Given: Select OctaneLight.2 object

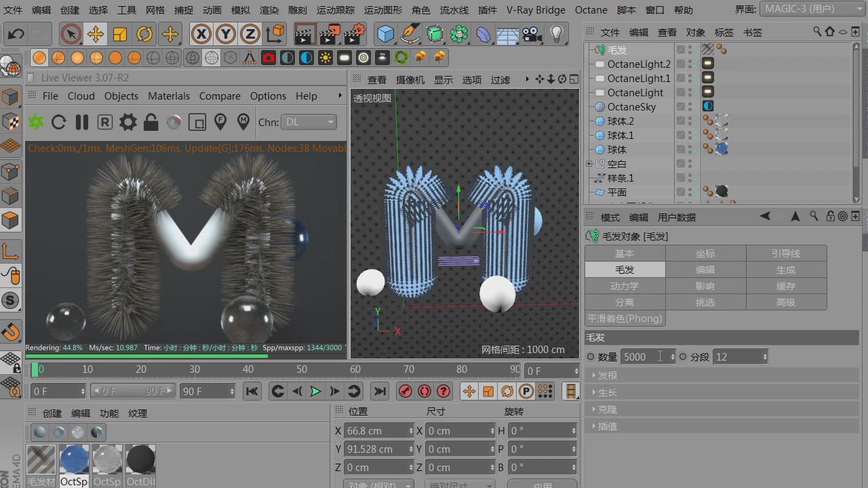Looking at the screenshot, I should coord(639,64).
